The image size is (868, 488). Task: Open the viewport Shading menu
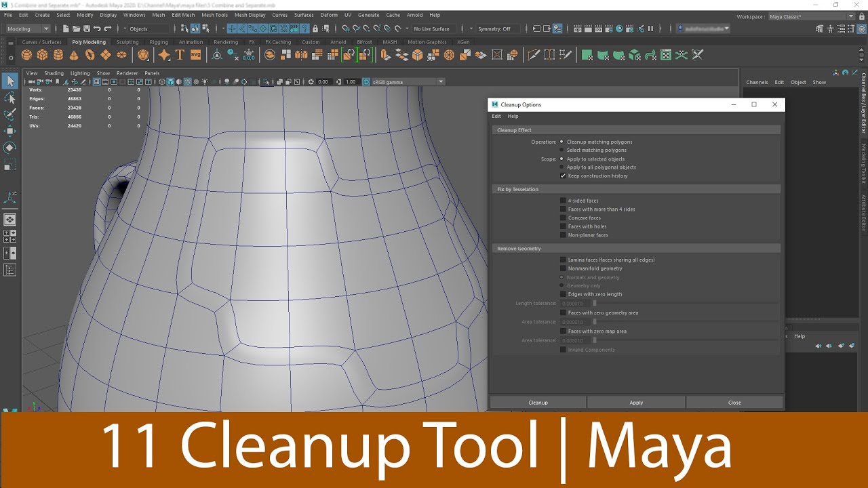pyautogui.click(x=54, y=73)
